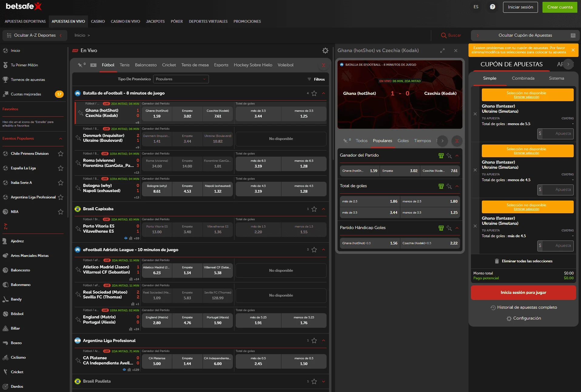The height and width of the screenshot is (392, 581).
Task: Select Ghana (hotShot) 1.59 odds in list
Action: (x=157, y=114)
